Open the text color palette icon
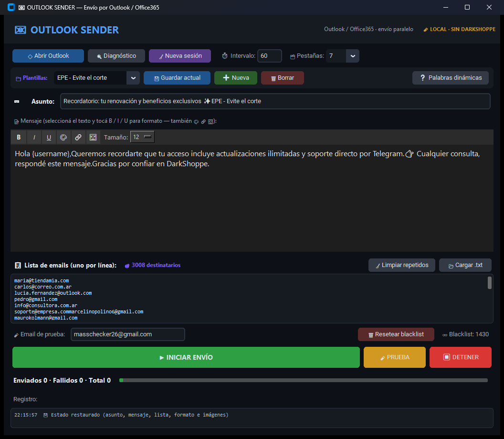The image size is (504, 439). tap(63, 137)
